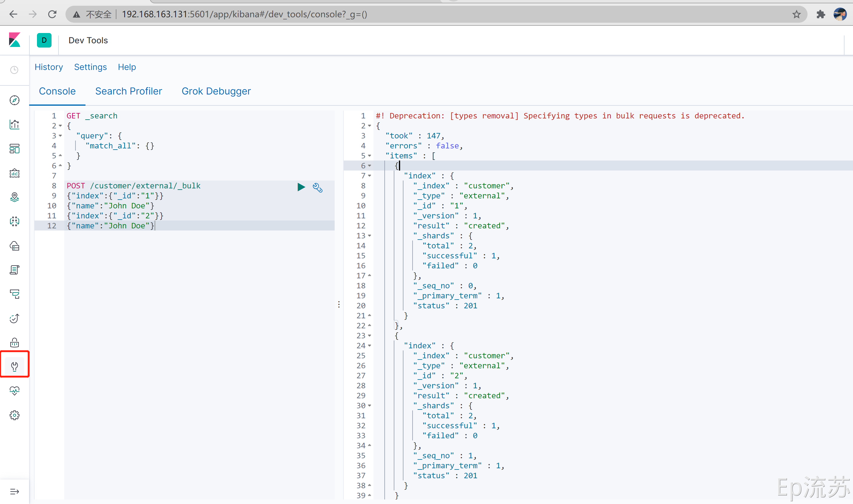Open SIEM lock icon in sidebar

[x=14, y=343]
